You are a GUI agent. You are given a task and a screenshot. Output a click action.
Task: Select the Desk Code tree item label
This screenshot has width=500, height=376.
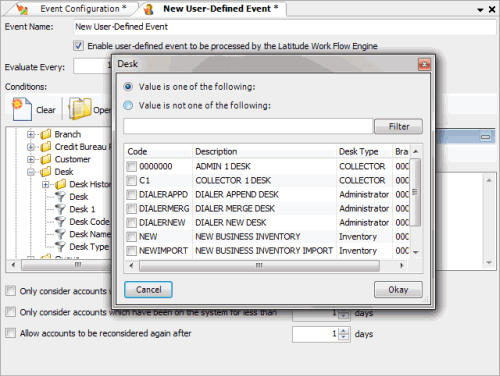(x=89, y=222)
